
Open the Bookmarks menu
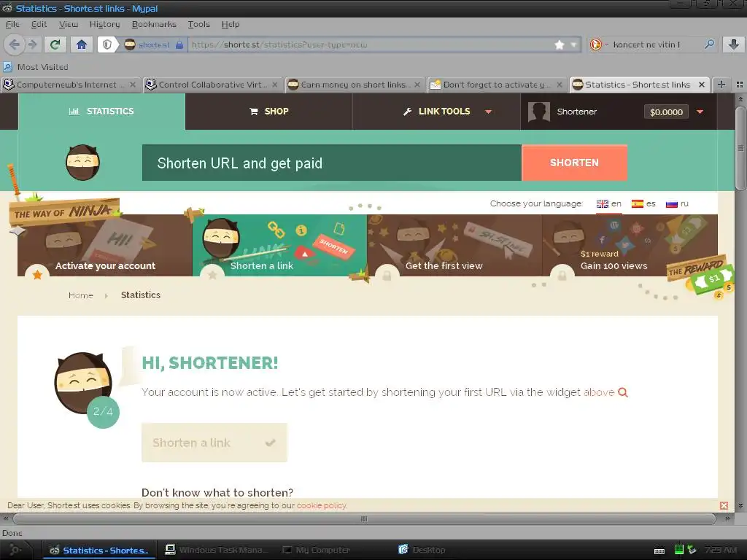tap(154, 24)
